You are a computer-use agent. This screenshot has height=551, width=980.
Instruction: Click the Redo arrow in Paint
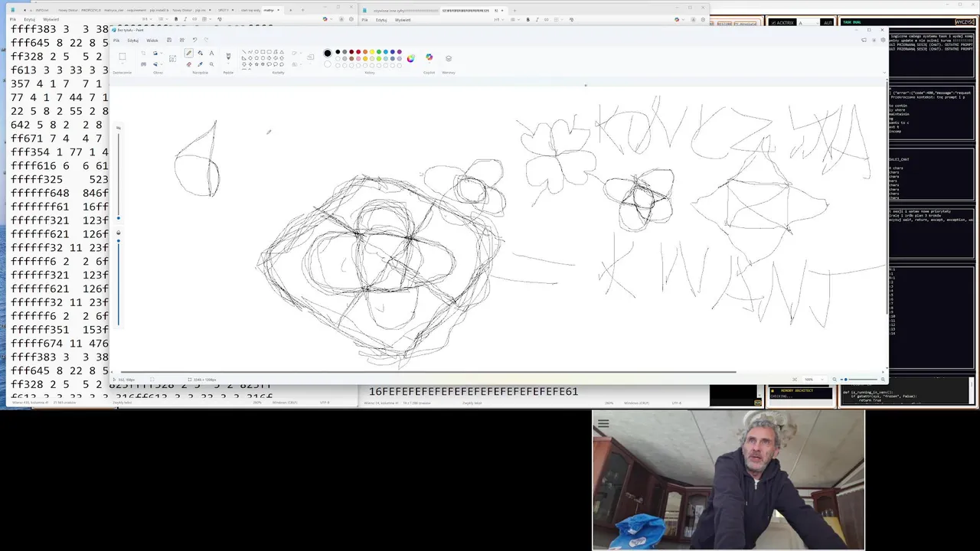(x=206, y=40)
